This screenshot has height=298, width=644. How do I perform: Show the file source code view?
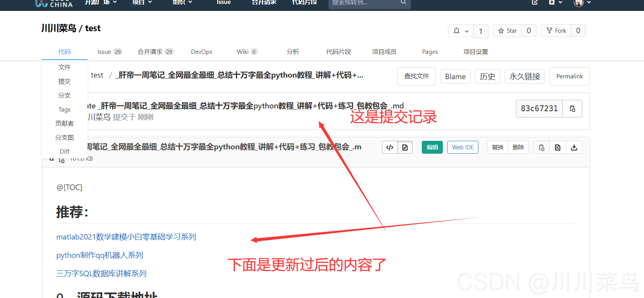click(x=389, y=147)
